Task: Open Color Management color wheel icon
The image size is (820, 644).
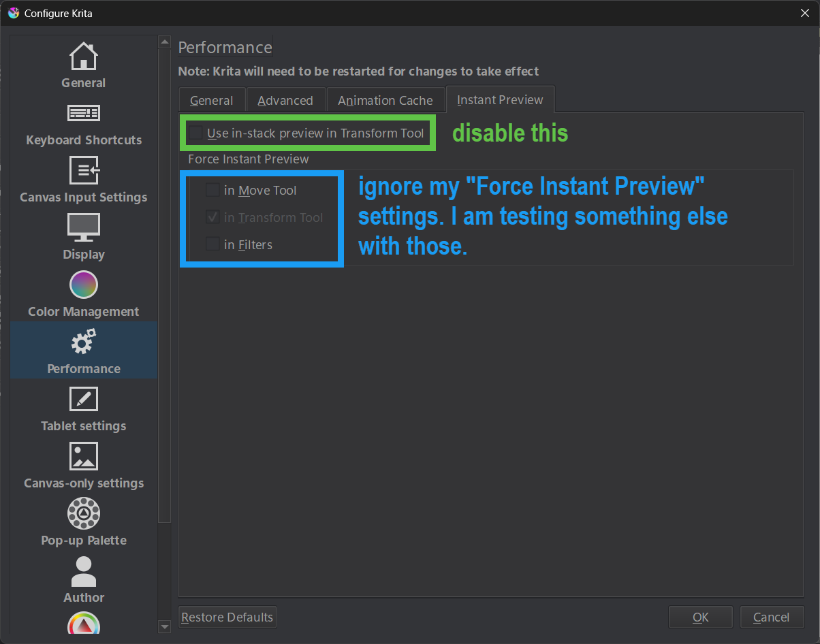Action: 84,285
